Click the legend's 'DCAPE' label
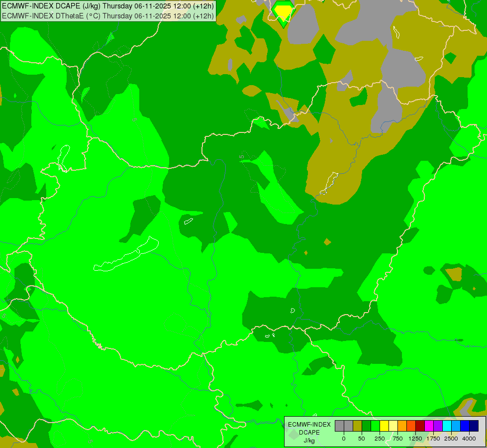Viewport: 487px width, 448px height. point(309,433)
